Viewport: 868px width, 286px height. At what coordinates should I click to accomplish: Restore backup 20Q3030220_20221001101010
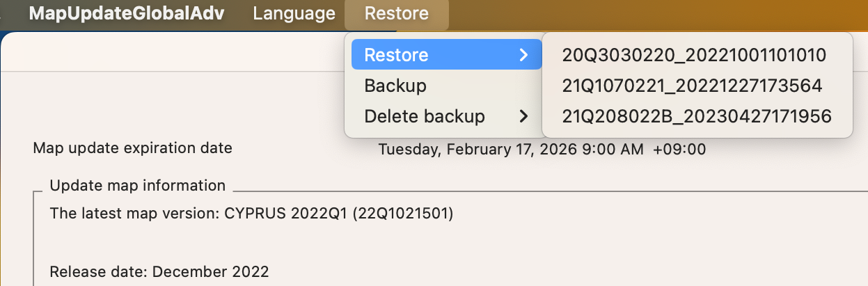[x=694, y=56]
